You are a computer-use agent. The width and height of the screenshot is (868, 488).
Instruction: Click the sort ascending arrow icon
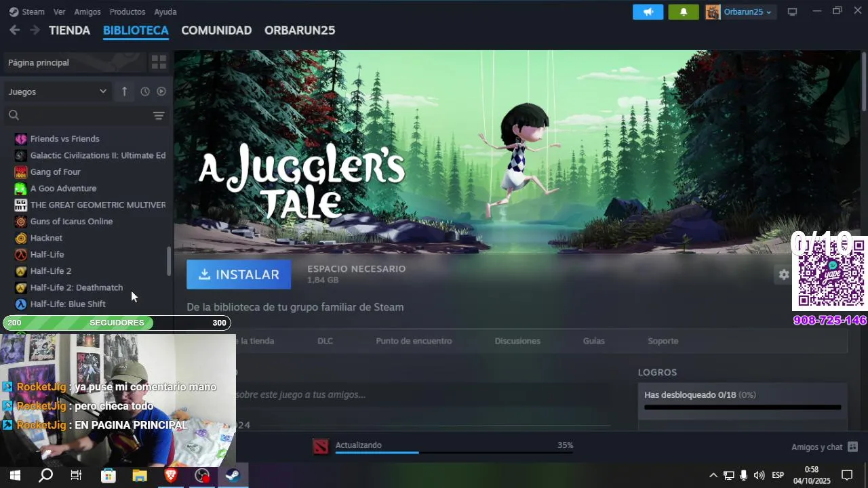(x=124, y=91)
